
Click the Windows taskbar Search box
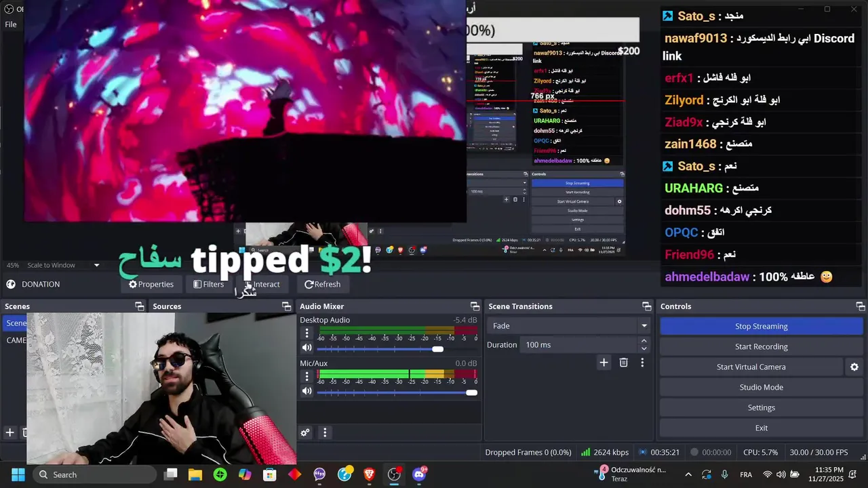pos(94,474)
